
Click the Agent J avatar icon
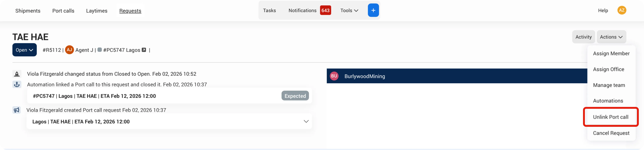click(x=69, y=50)
